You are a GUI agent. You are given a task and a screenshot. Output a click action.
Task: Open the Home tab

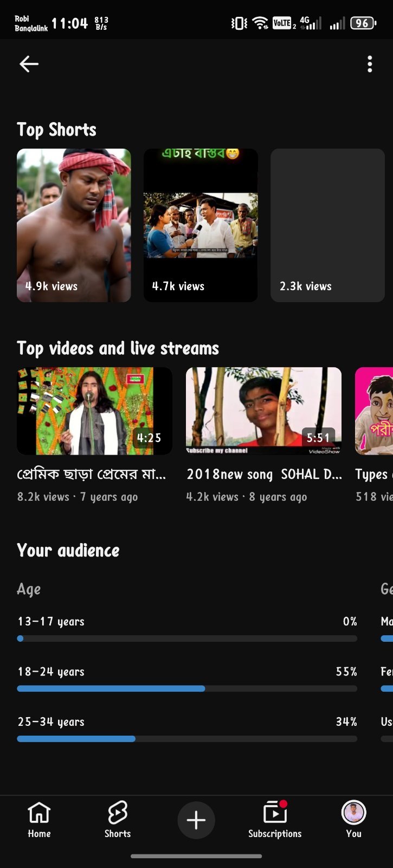click(x=39, y=820)
